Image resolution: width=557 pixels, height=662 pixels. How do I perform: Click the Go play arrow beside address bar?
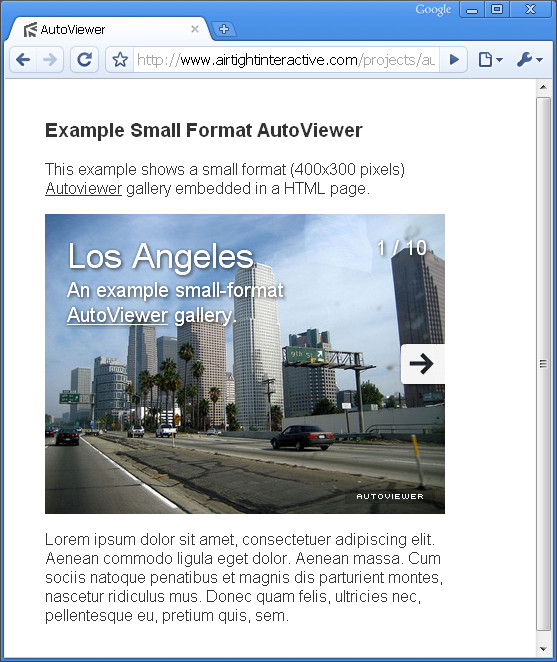(x=454, y=60)
